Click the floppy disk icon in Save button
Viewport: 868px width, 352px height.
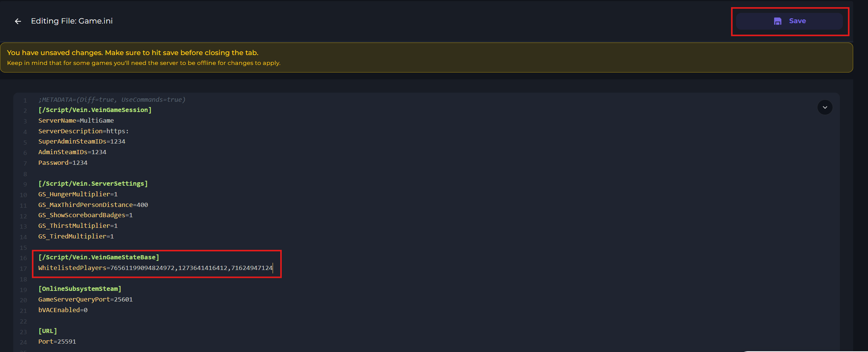(778, 21)
